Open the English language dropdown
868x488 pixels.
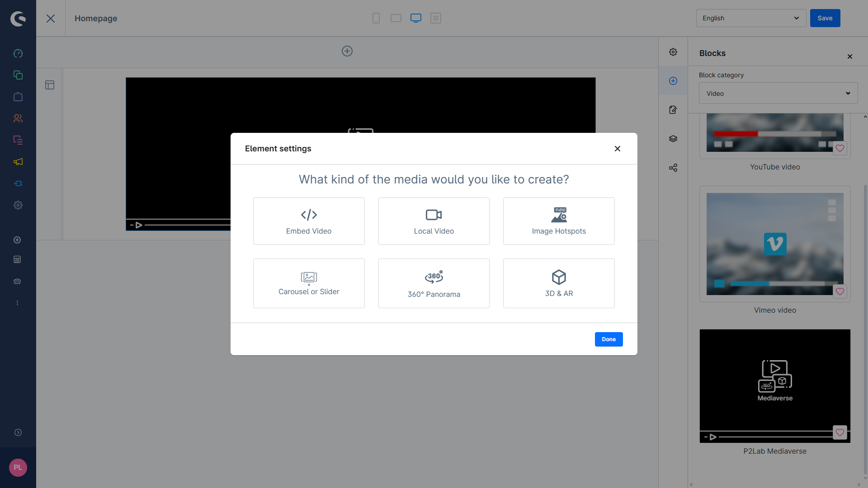point(751,18)
